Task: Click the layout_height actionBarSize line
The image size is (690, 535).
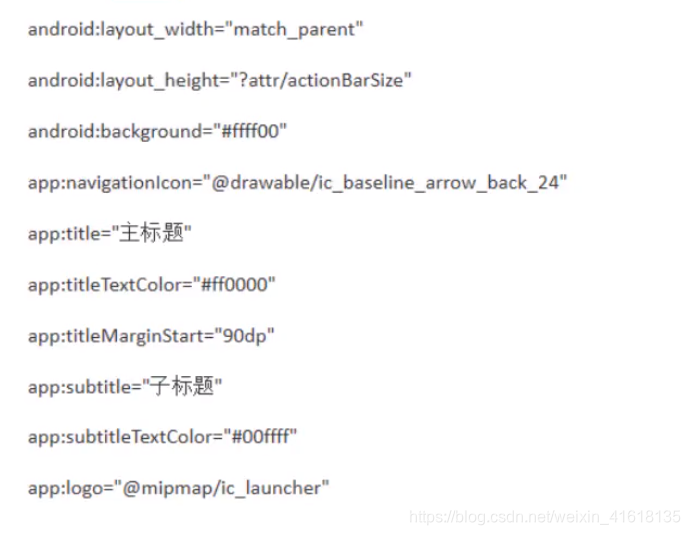Action: point(220,81)
